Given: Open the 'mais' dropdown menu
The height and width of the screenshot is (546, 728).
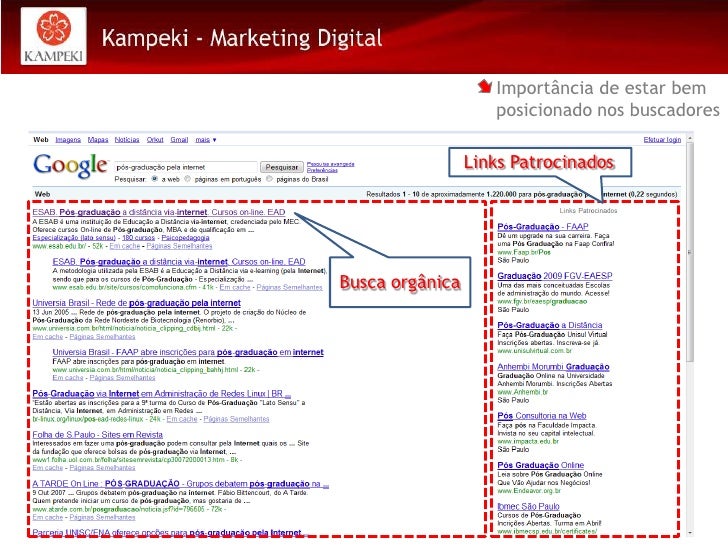Looking at the screenshot, I should [206, 140].
